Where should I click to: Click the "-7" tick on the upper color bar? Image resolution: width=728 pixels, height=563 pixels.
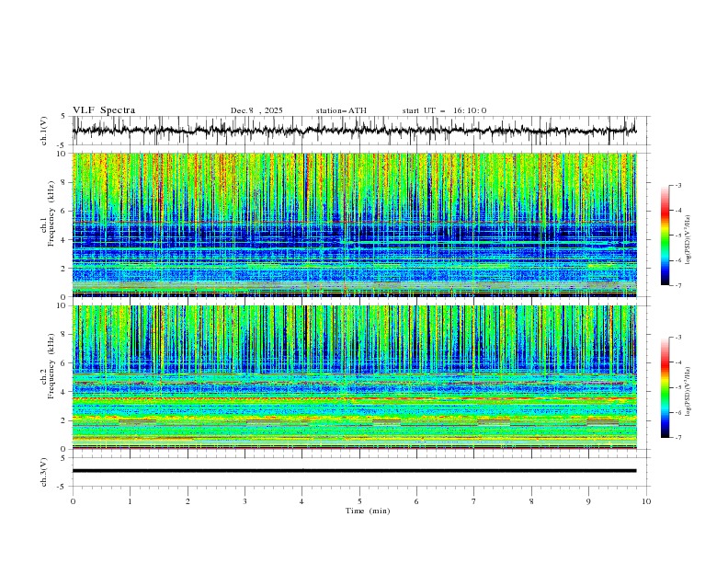point(677,286)
